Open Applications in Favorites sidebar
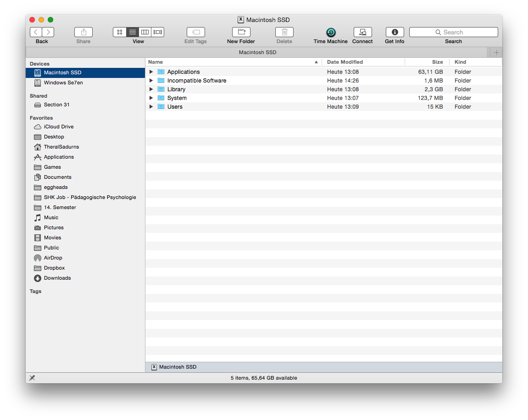The height and width of the screenshot is (420, 528). [85, 157]
